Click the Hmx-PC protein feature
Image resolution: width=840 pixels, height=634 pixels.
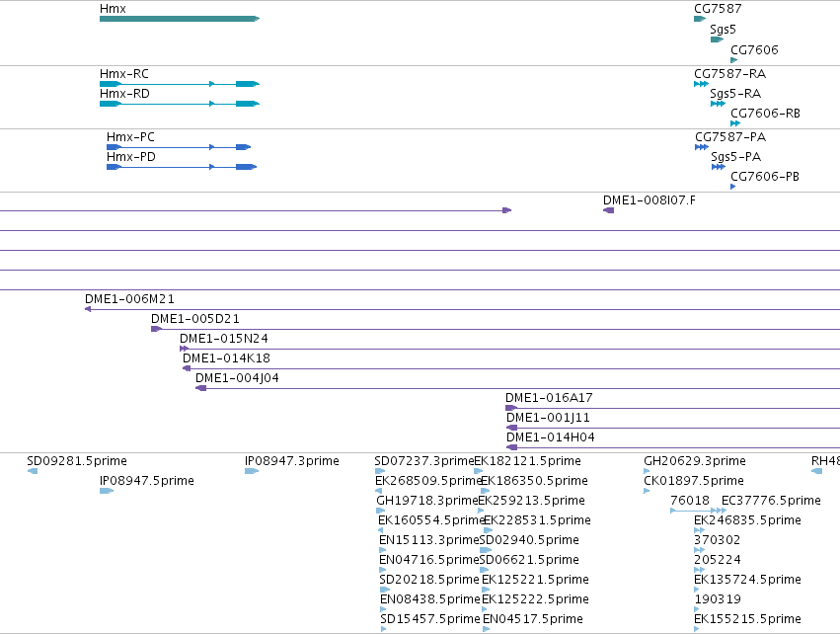[179, 147]
